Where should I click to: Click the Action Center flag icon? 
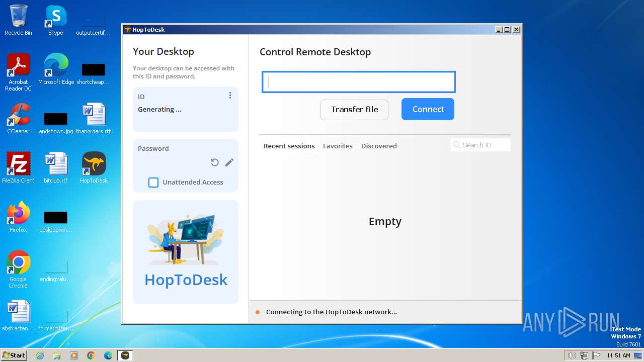click(x=596, y=355)
